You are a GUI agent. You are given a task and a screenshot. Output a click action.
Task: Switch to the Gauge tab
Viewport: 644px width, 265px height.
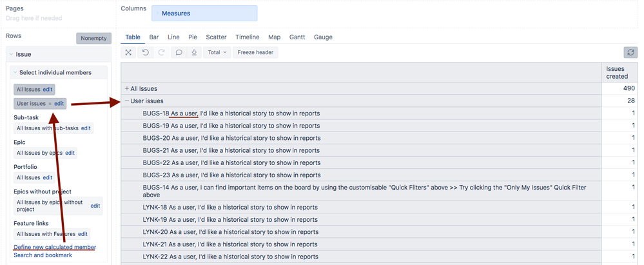[323, 37]
